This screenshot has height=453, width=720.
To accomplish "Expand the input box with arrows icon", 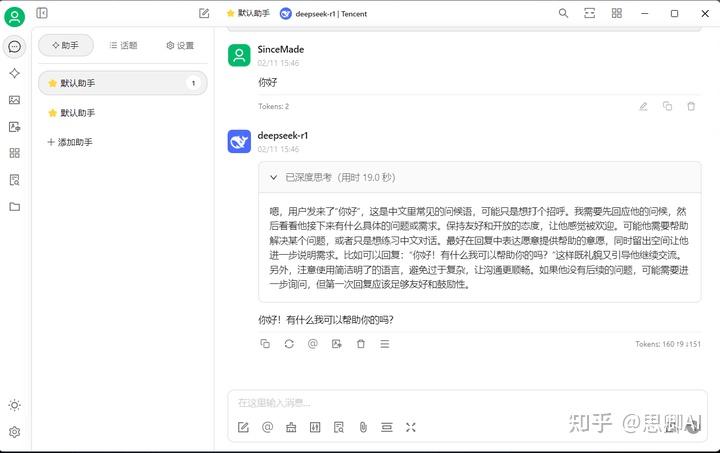I will tap(411, 427).
